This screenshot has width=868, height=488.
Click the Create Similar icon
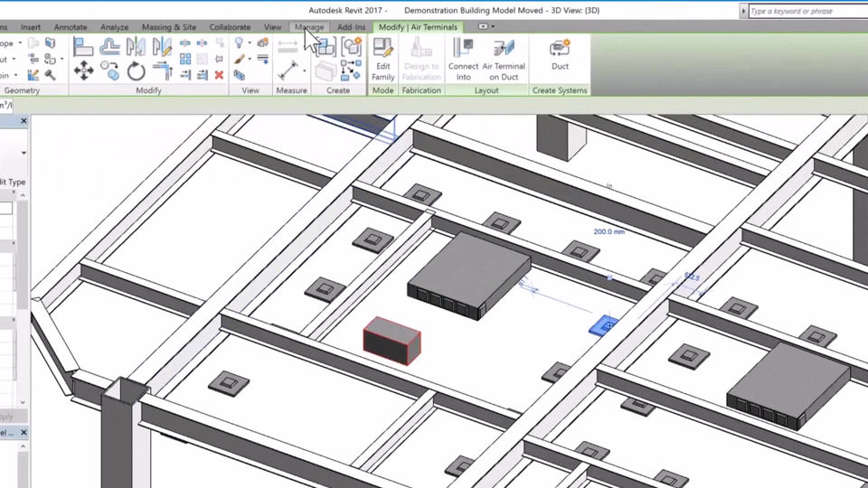click(351, 70)
